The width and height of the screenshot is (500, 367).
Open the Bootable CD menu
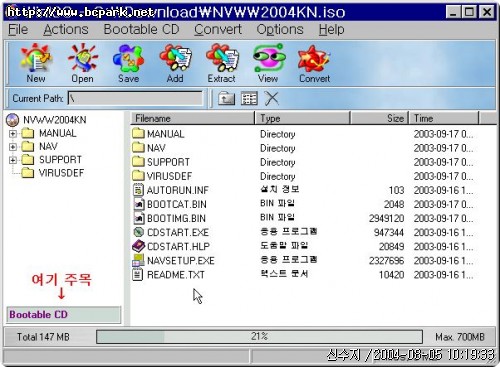pyautogui.click(x=142, y=30)
